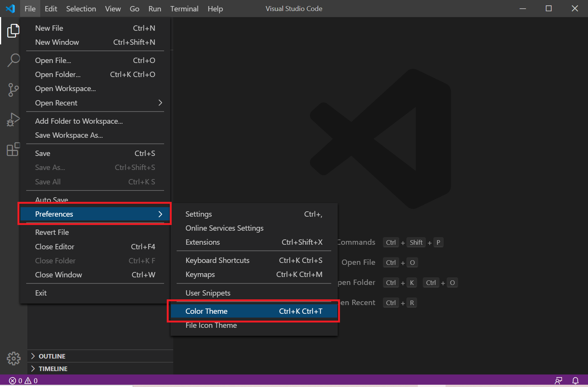Open the Source Control view icon
Image resolution: width=588 pixels, height=387 pixels.
click(x=13, y=90)
